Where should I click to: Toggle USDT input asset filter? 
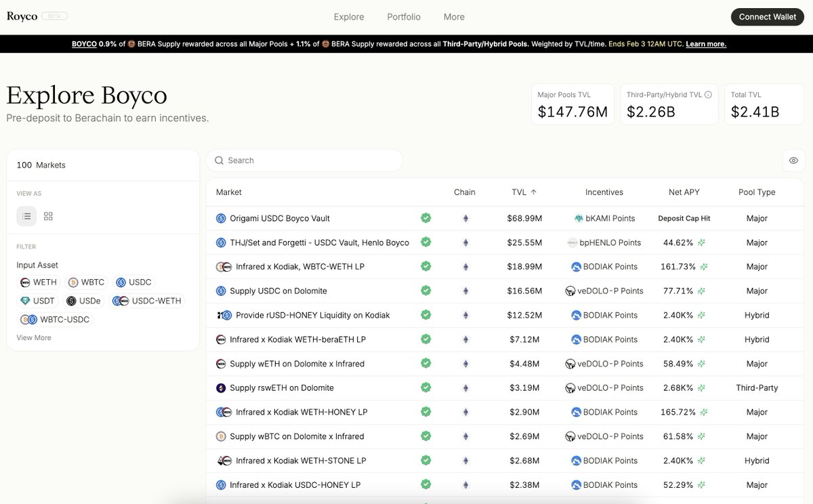37,301
